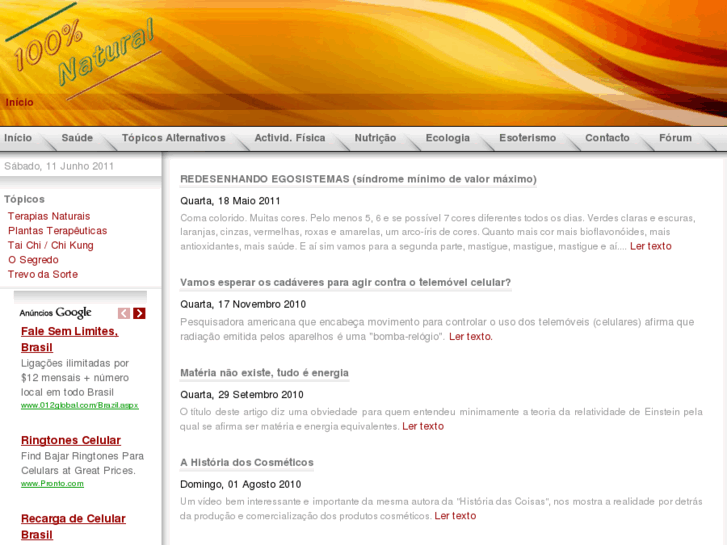Click date Quarta, 17 Novembro 2010

243,304
